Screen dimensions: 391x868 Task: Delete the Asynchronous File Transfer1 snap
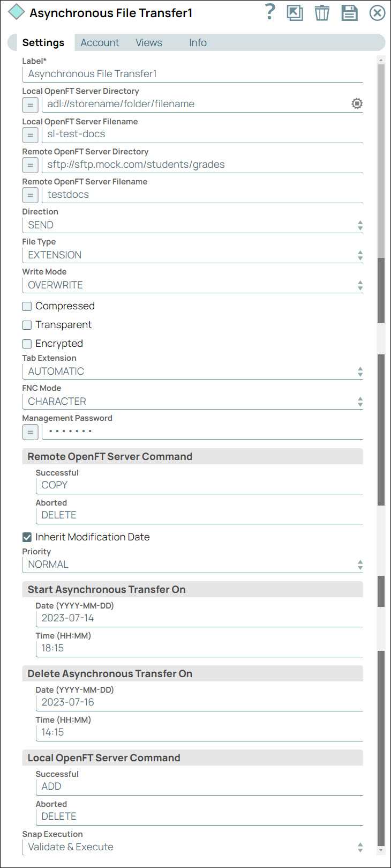pos(322,13)
